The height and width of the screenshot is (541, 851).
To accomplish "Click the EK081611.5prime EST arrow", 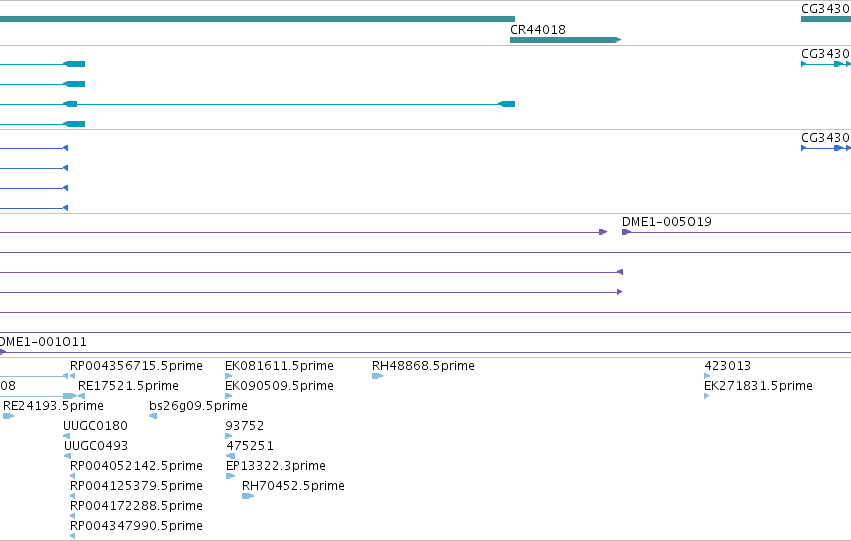I will click(x=228, y=376).
